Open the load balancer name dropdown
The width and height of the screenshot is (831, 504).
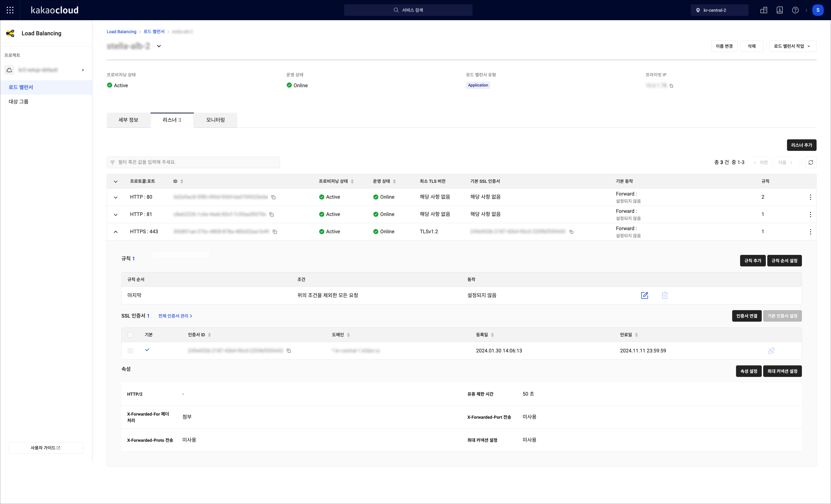pos(159,46)
